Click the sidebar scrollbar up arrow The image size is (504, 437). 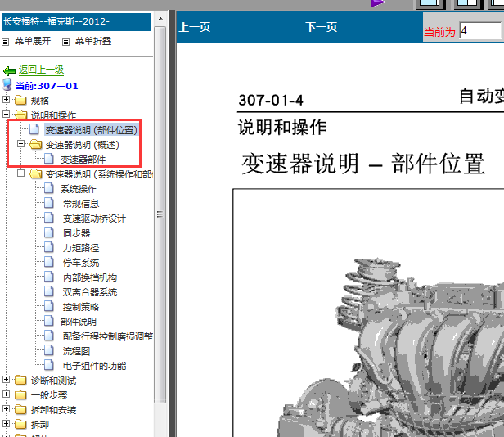[x=160, y=19]
